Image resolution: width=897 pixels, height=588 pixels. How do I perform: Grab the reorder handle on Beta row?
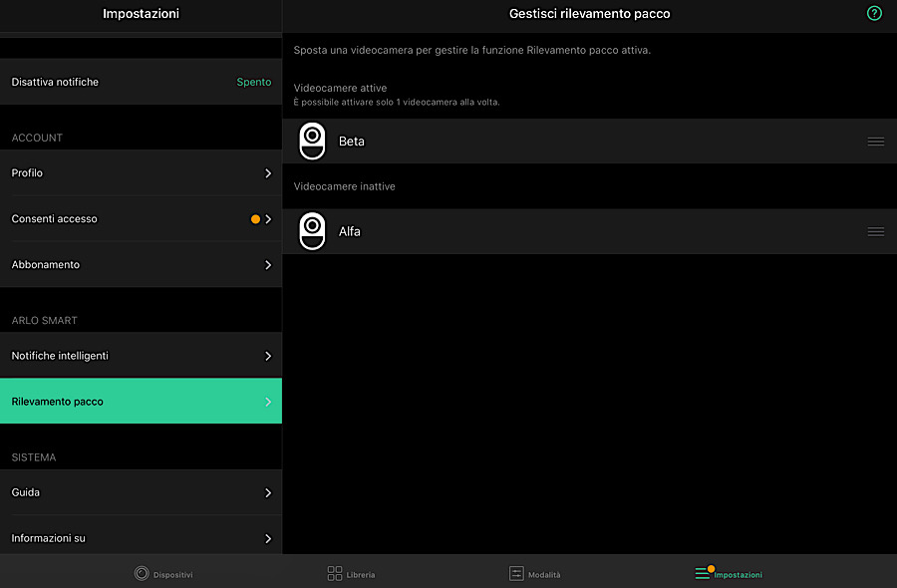pyautogui.click(x=876, y=142)
